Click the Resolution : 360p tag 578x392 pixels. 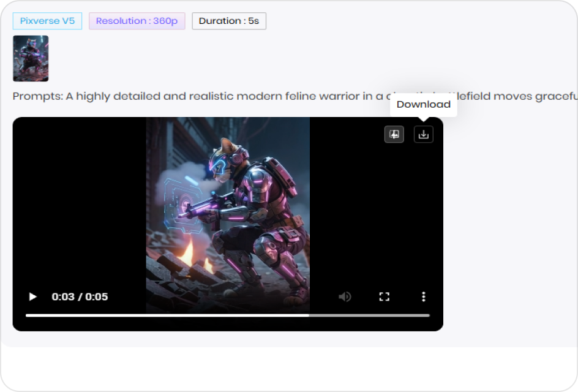(137, 21)
